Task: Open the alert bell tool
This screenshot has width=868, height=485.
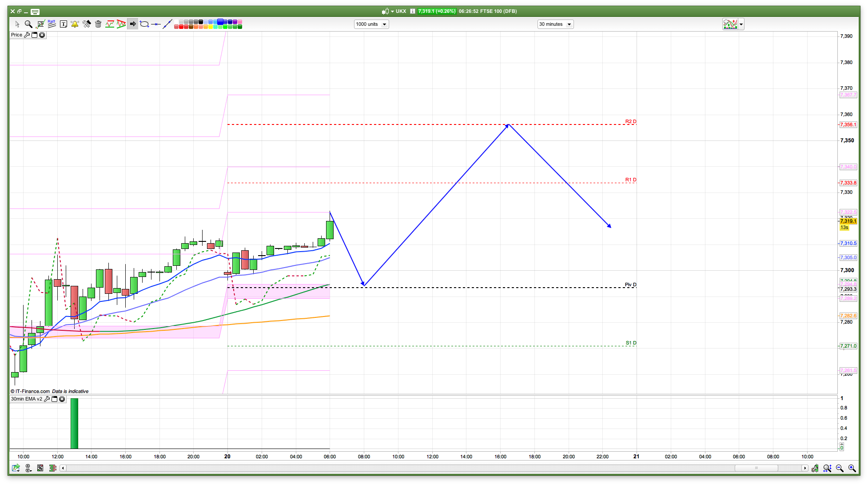Action: 75,24
